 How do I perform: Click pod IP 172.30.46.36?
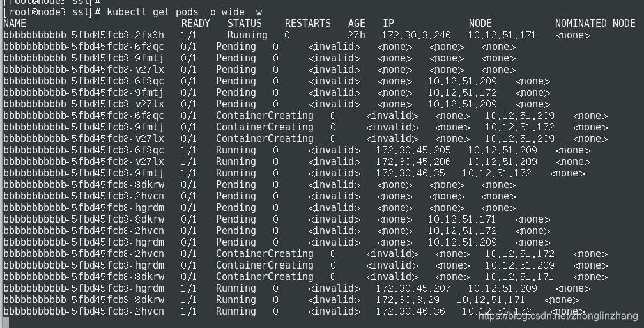click(x=410, y=311)
